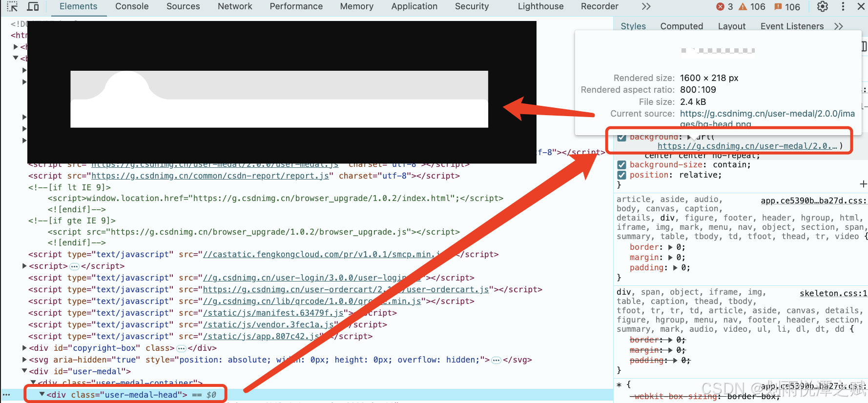Screen dimensions: 868x403
Task: Switch to the Elements tab
Action: [x=79, y=6]
